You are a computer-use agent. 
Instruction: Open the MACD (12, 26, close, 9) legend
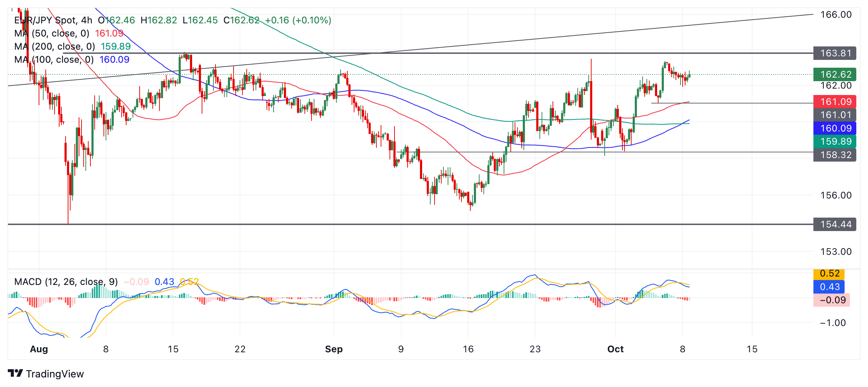point(66,282)
